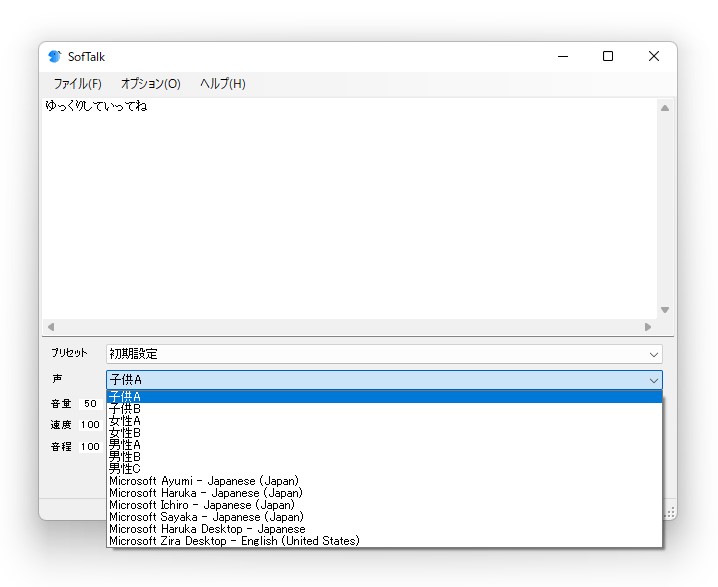Click the horizontal scrollbar left arrow
Viewport: 718px width, 587px height.
pos(51,327)
